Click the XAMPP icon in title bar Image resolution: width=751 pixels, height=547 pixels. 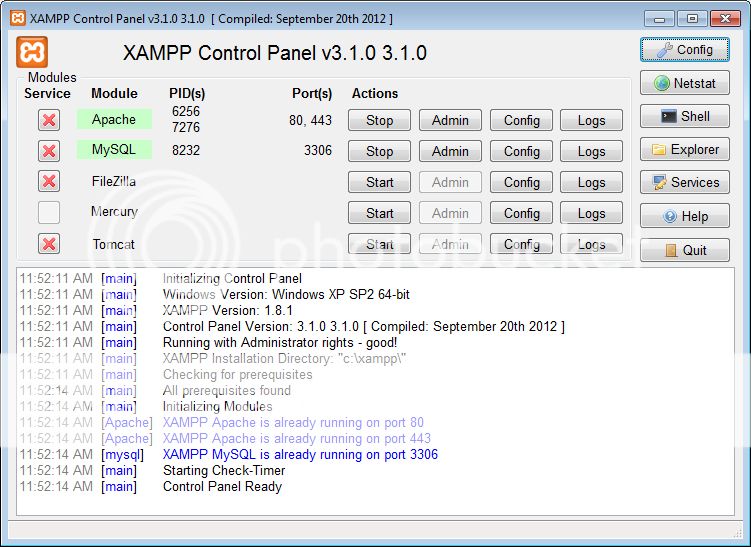click(x=18, y=18)
